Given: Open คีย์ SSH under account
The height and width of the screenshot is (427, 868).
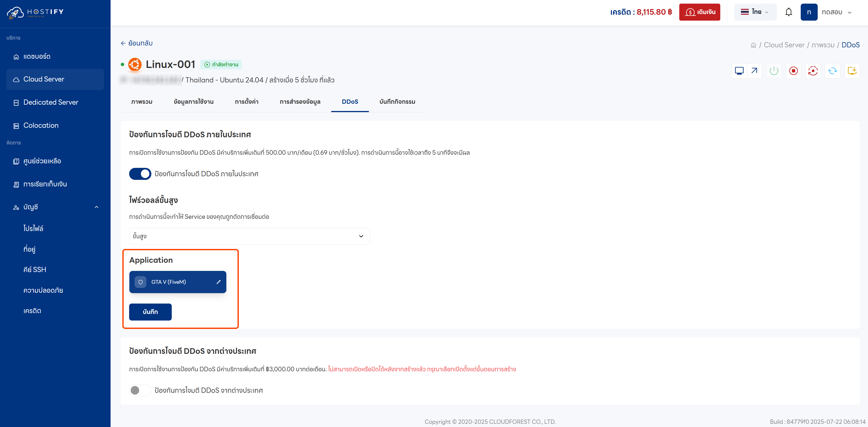Looking at the screenshot, I should coord(35,270).
